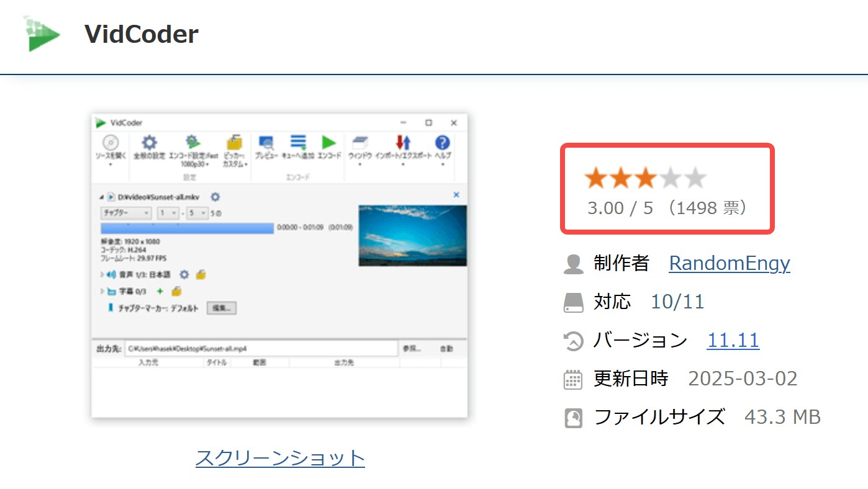Collapse the D:\video\Sunset-all.mkv source section
The image size is (868, 489).
coord(102,197)
